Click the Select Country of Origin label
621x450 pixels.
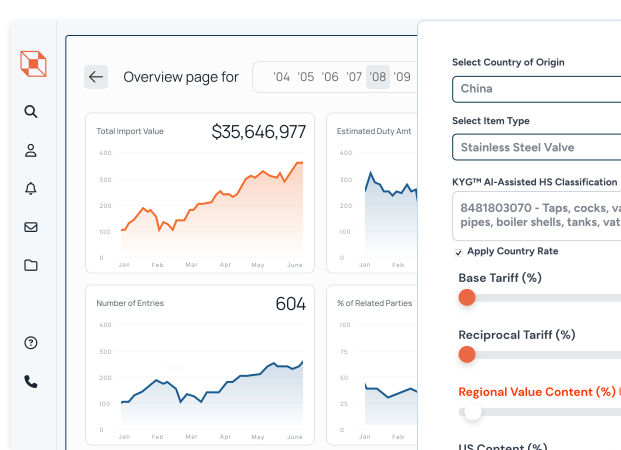508,62
